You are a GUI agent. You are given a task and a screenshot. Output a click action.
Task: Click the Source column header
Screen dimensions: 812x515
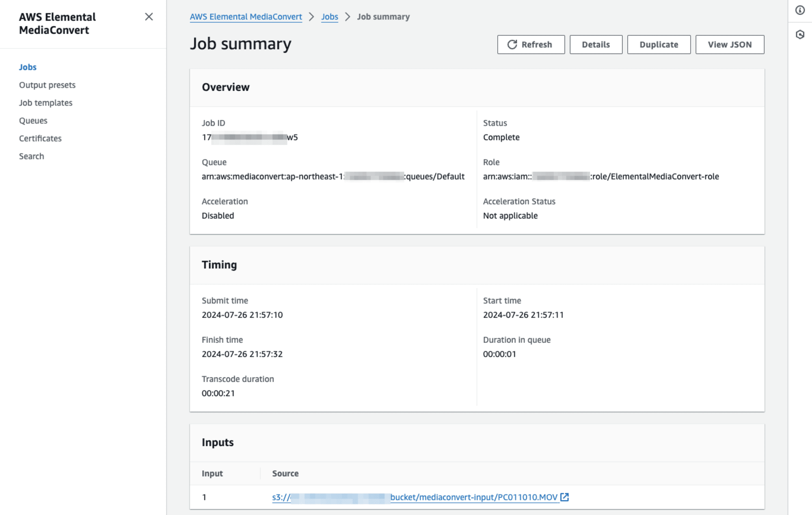pyautogui.click(x=285, y=473)
